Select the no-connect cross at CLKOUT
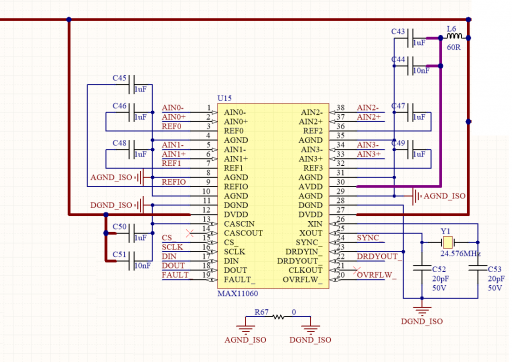The height and width of the screenshot is (362, 512). coord(356,270)
